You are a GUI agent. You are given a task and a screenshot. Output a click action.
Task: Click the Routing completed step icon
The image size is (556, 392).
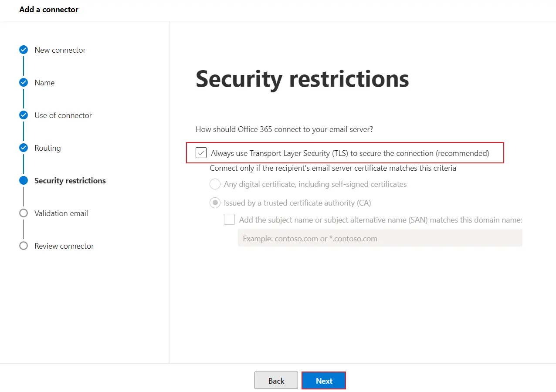(24, 148)
